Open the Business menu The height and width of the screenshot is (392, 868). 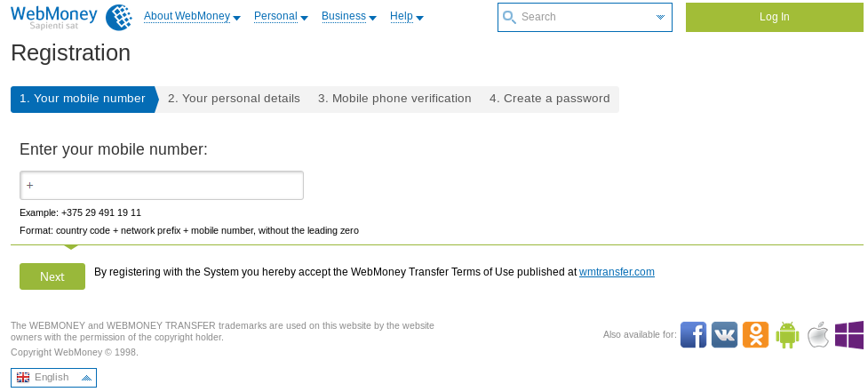pyautogui.click(x=348, y=17)
